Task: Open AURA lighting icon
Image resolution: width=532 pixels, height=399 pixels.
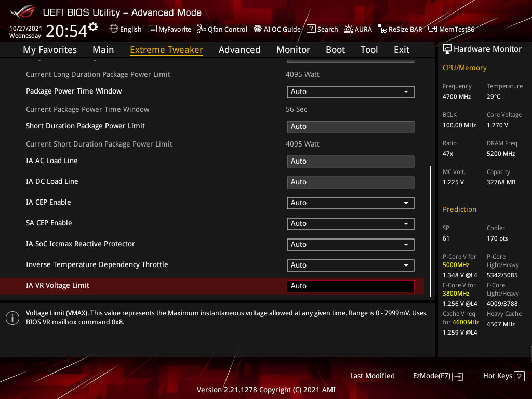Action: tap(349, 29)
